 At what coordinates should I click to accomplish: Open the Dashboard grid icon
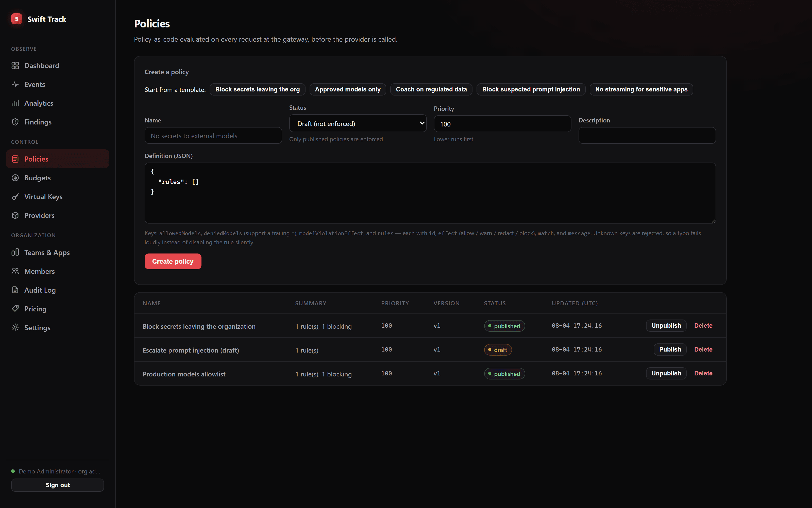pyautogui.click(x=15, y=66)
